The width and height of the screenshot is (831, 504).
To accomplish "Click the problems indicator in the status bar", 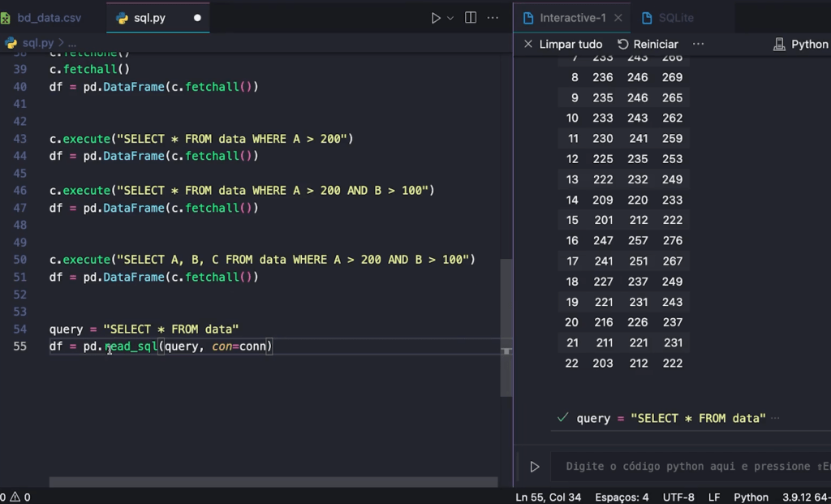I will coord(14,496).
